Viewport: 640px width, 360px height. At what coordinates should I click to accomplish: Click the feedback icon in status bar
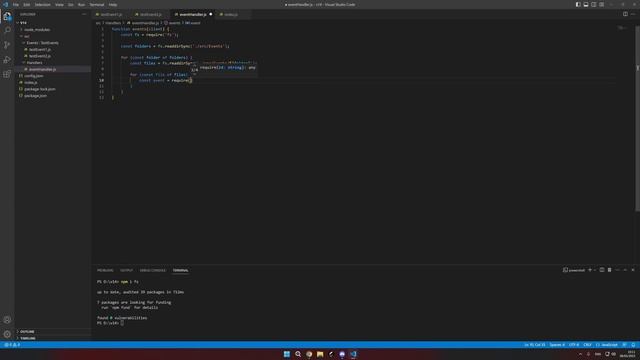pyautogui.click(x=624, y=345)
